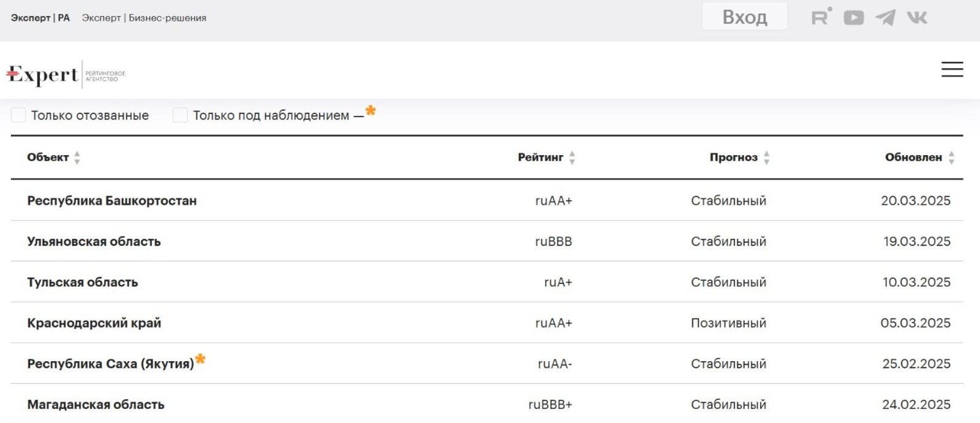The image size is (980, 423).
Task: Click the orange asterisk beside Саха (Якутия)
Action: 200,359
